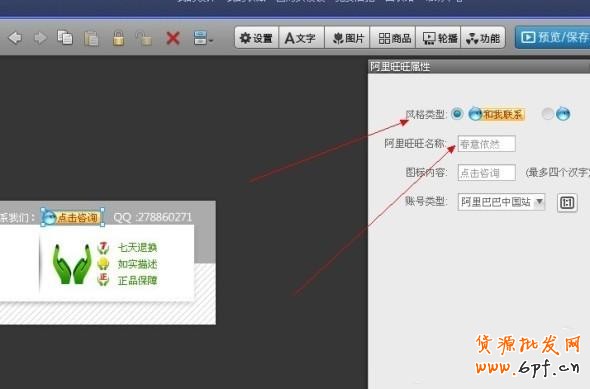590x389 pixels.
Task: Open the layout align icon dropdown
Action: [203, 38]
